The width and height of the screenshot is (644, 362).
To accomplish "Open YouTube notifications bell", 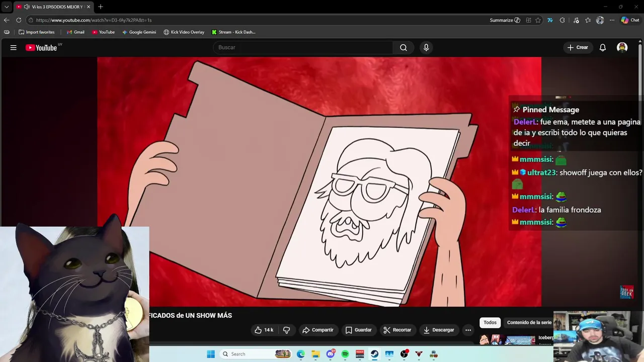I will point(603,47).
